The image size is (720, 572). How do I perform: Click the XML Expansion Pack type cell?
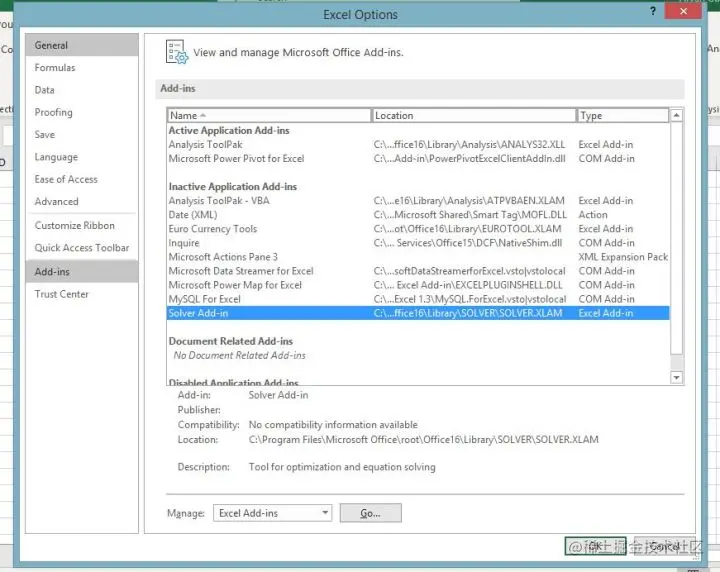coord(623,257)
